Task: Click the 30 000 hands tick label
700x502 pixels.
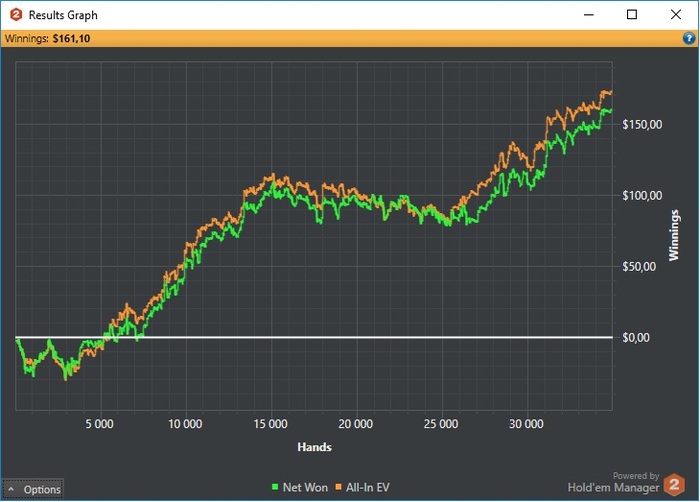Action: coord(526,424)
